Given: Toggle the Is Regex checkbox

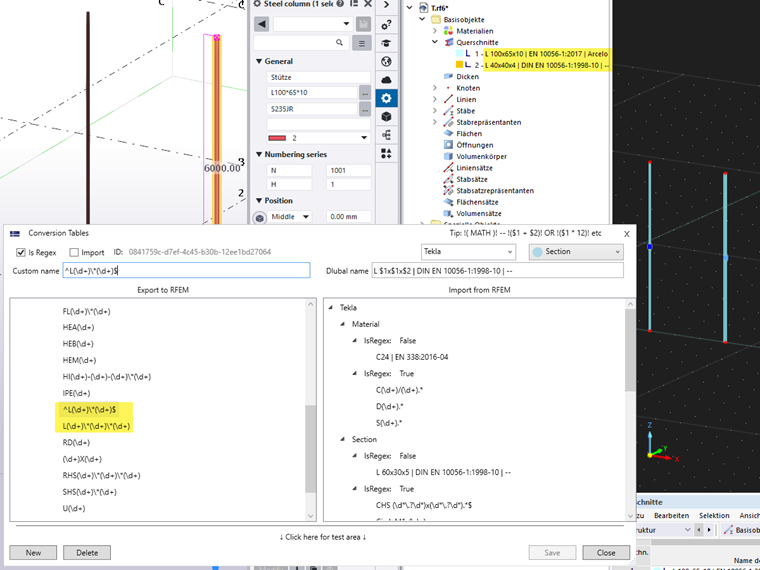Looking at the screenshot, I should pyautogui.click(x=21, y=253).
